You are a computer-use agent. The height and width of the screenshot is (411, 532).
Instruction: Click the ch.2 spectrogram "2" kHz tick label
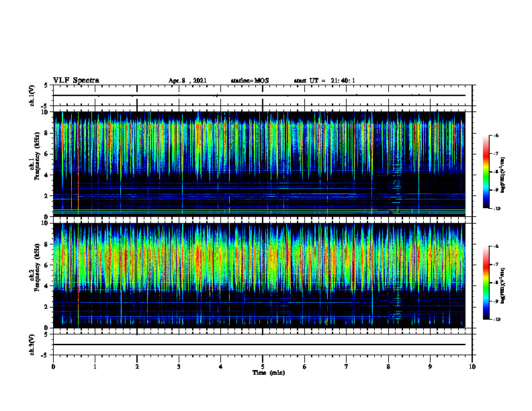[46, 307]
